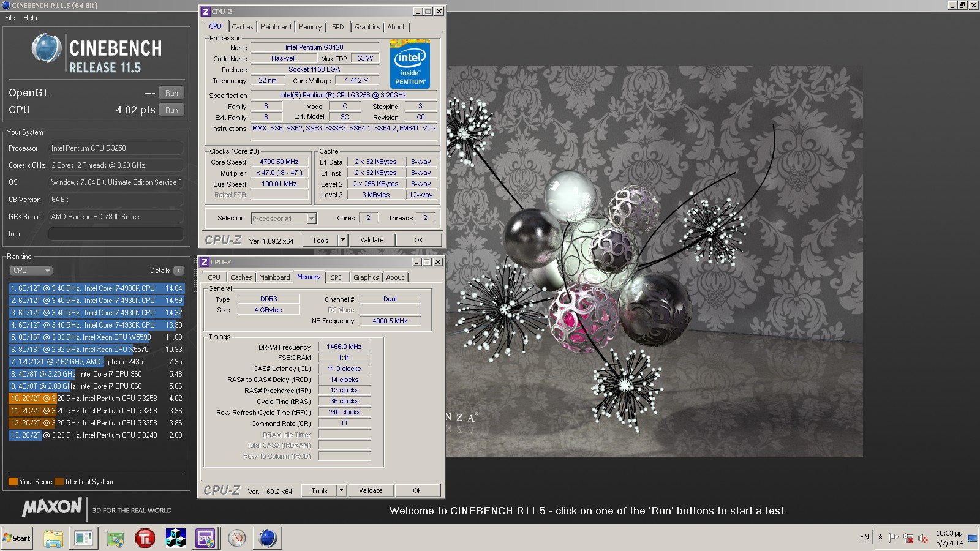Click the GFX Board field showing AMD Radeon HD 7800

pyautogui.click(x=116, y=217)
